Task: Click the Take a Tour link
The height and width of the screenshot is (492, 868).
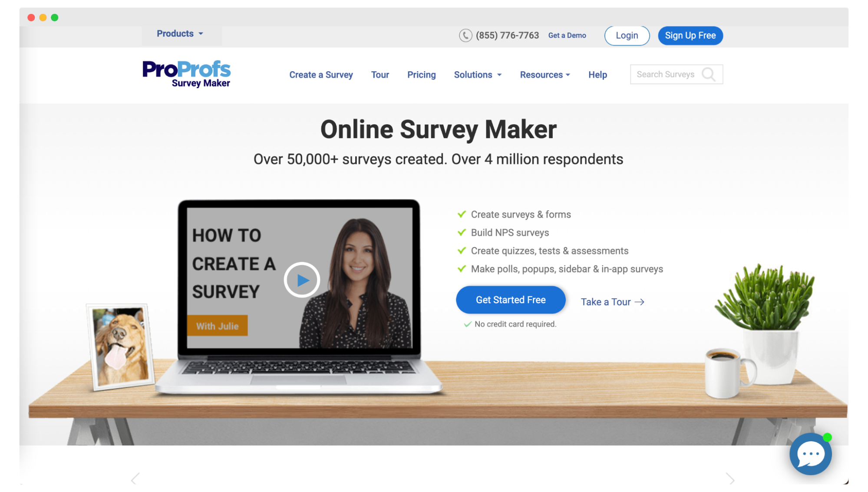Action: coord(613,301)
